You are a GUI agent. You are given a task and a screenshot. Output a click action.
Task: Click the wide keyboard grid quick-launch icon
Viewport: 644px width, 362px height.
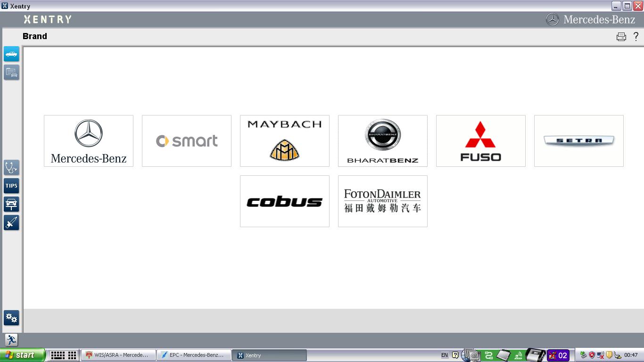[x=58, y=355]
